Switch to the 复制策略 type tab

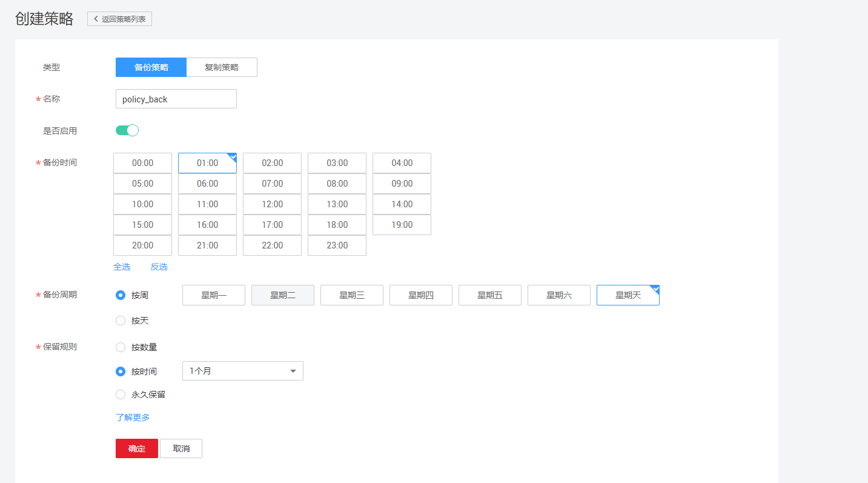click(x=222, y=67)
